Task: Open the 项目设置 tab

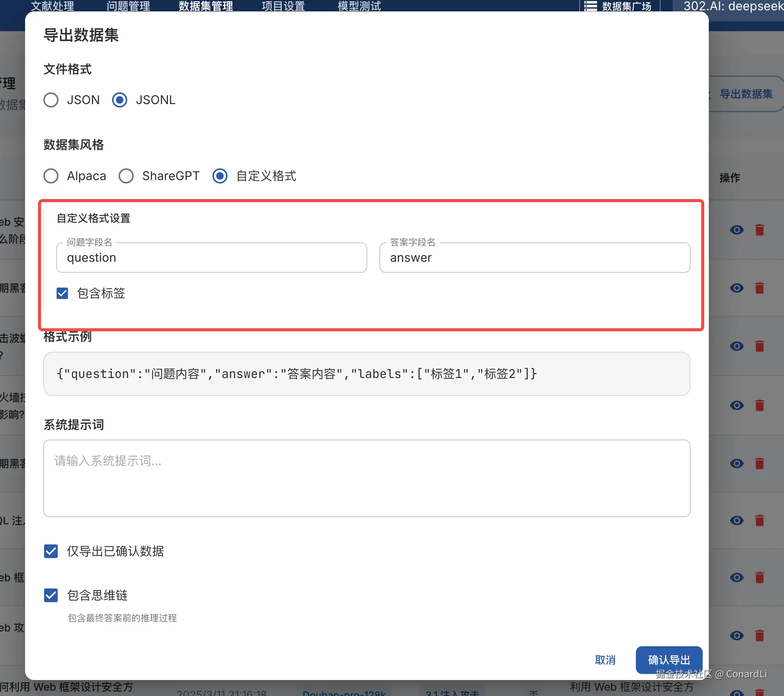Action: (283, 6)
